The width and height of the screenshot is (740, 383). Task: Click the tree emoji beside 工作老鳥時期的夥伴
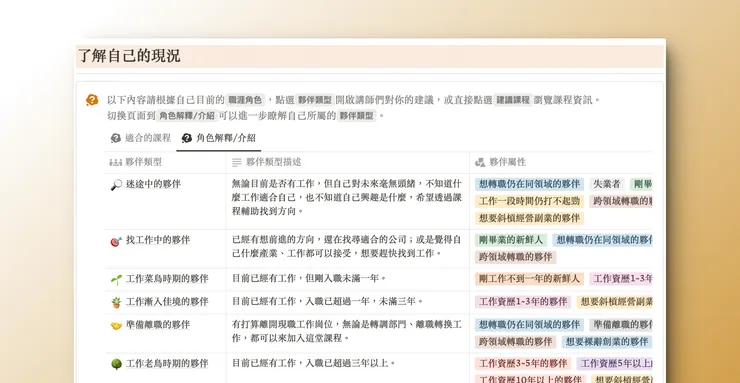pos(116,364)
